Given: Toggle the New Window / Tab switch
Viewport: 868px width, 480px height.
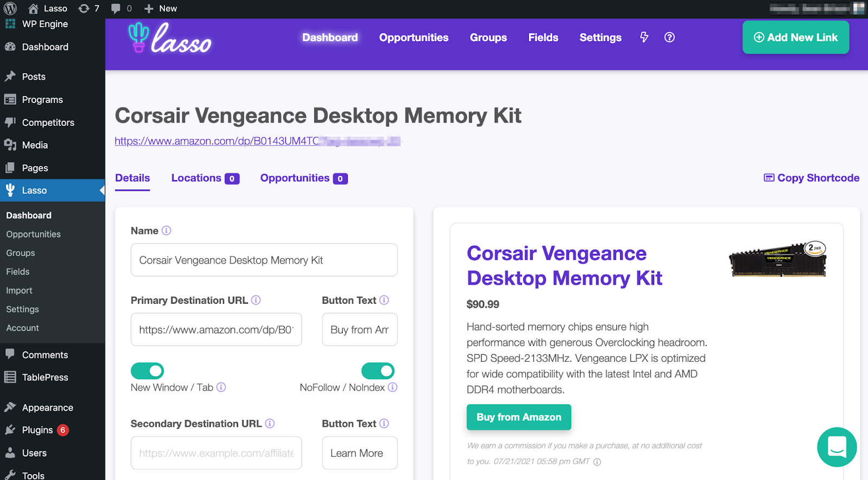Looking at the screenshot, I should [147, 371].
